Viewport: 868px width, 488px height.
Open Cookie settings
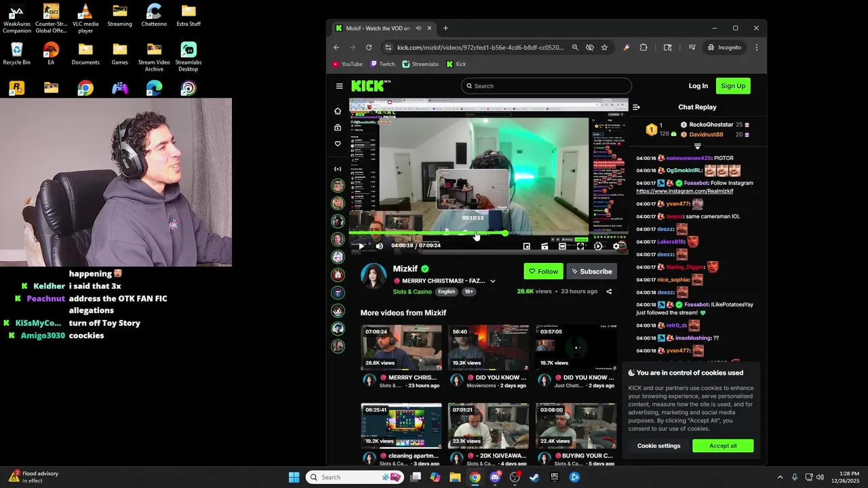coord(658,446)
